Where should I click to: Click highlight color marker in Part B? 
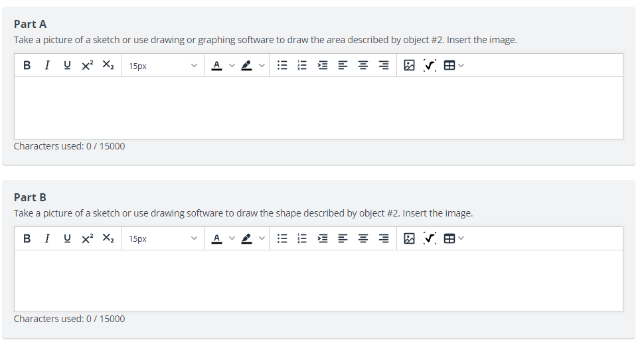click(x=246, y=238)
